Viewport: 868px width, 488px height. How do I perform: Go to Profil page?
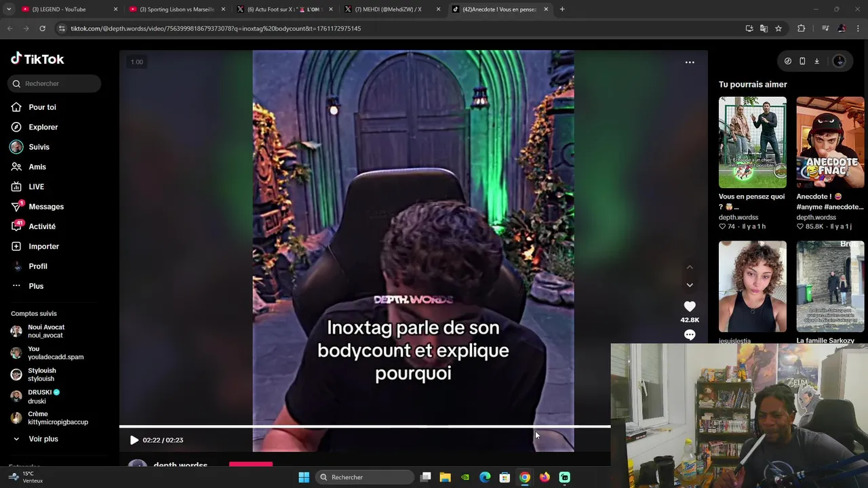click(x=38, y=266)
